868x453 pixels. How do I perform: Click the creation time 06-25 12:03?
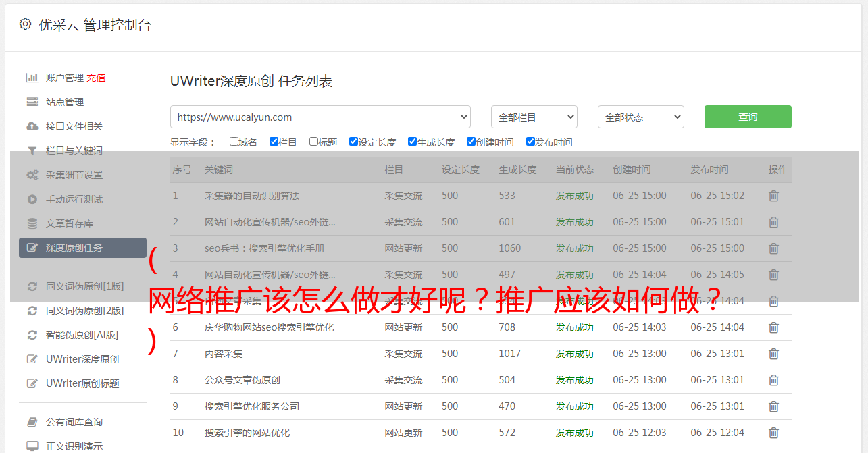click(640, 433)
